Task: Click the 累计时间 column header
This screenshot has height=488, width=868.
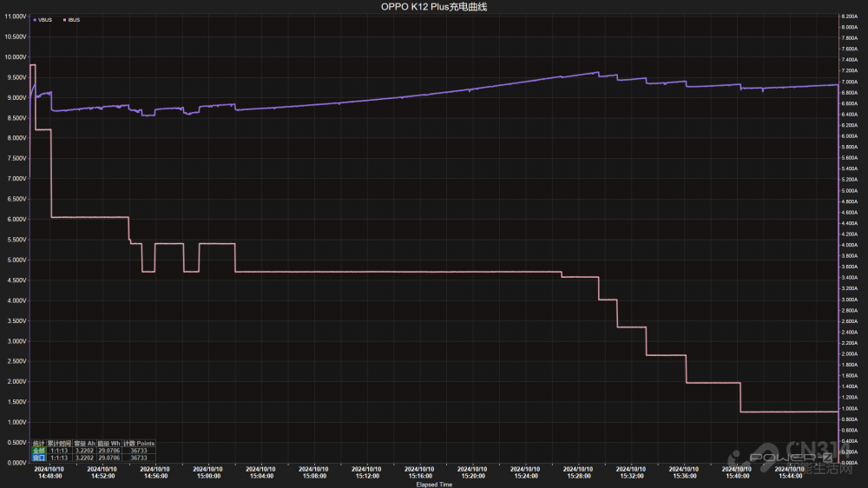Action: (x=59, y=444)
